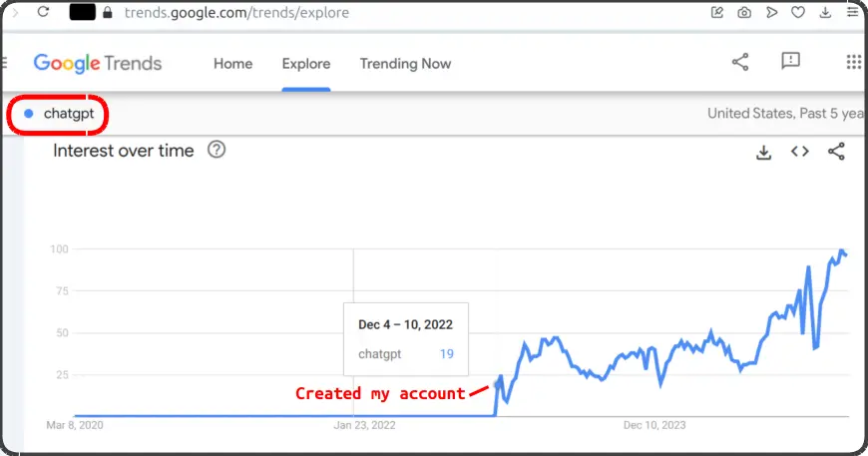Click the blue chatgpt color dot
Viewport: 868px width, 456px height.
click(29, 114)
